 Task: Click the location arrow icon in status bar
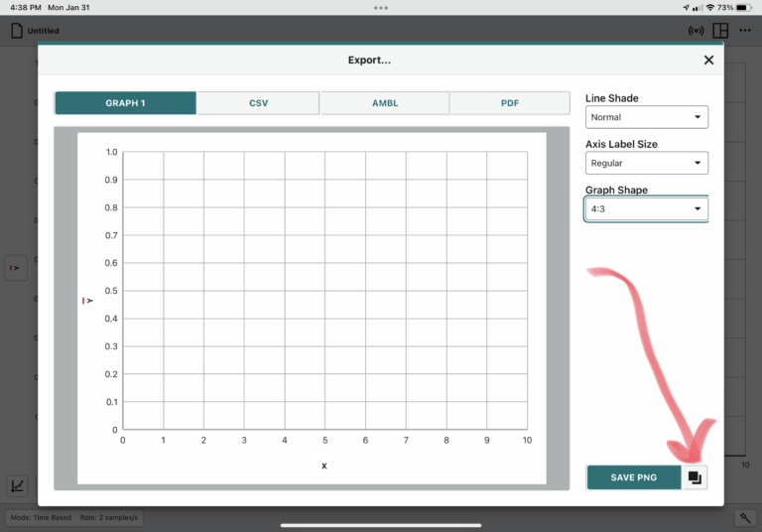pos(686,7)
